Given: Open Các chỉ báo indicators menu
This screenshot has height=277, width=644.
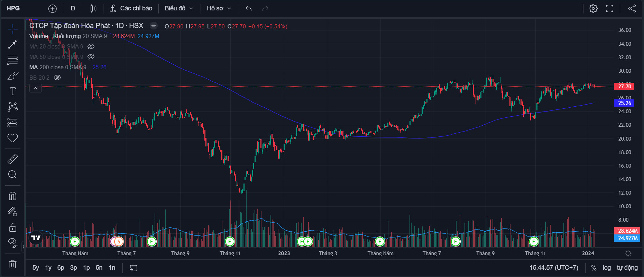Looking at the screenshot, I should point(131,8).
